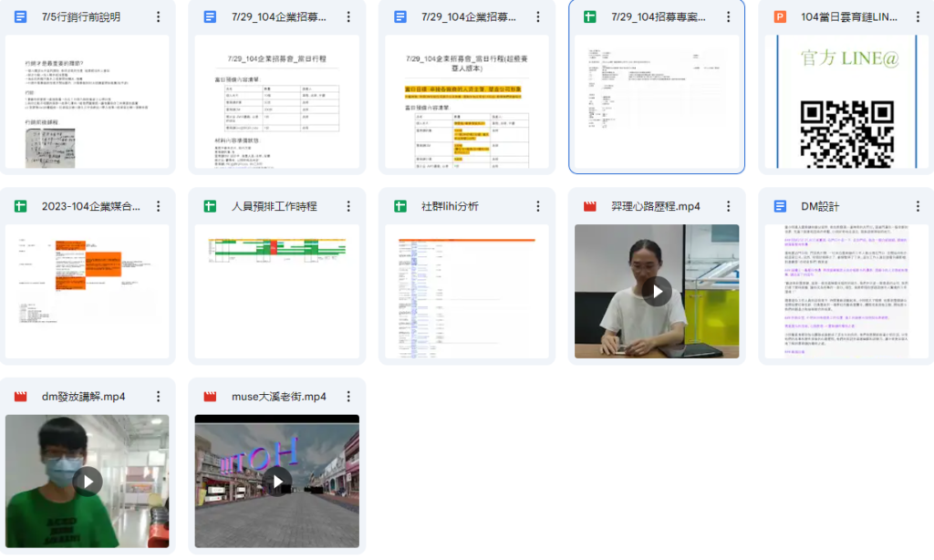The width and height of the screenshot is (934, 560).
Task: Click the Sheets icon beside 2023-104企業媒合
Action: pyautogui.click(x=21, y=207)
